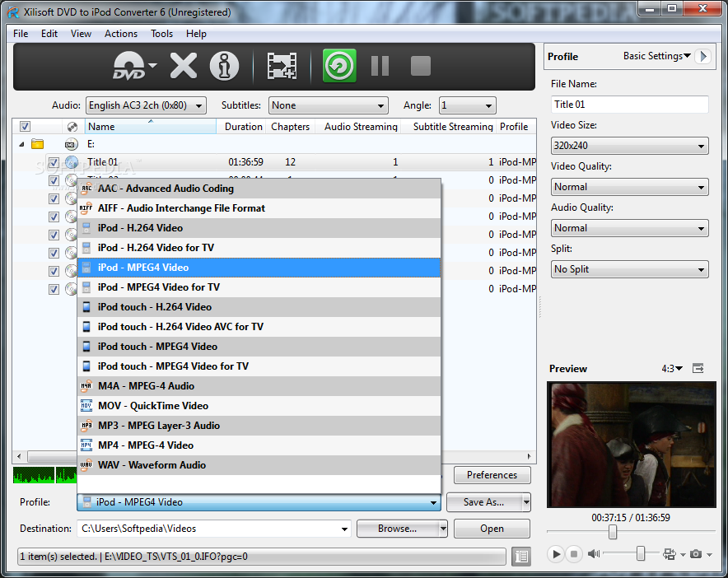Open the Angle dropdown
The height and width of the screenshot is (578, 728).
click(467, 105)
